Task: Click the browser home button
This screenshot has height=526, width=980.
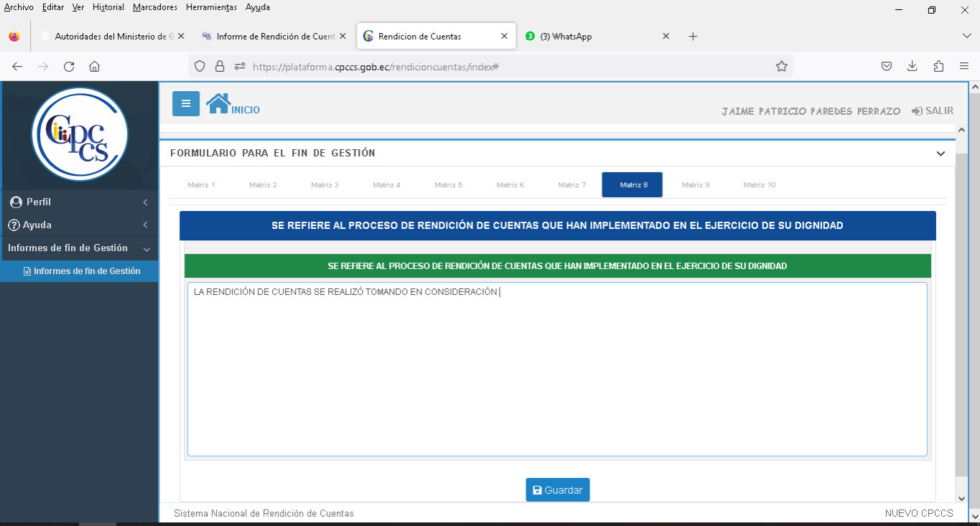Action: 94,66
